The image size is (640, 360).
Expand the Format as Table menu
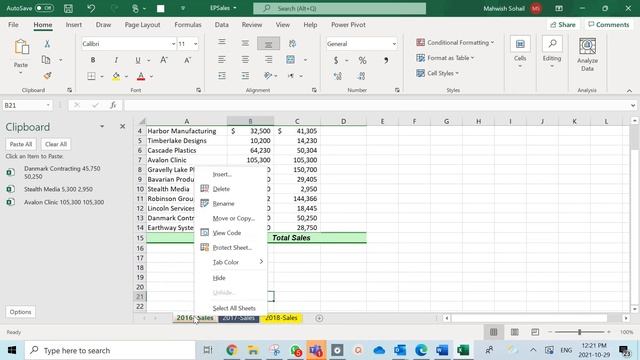click(x=445, y=58)
